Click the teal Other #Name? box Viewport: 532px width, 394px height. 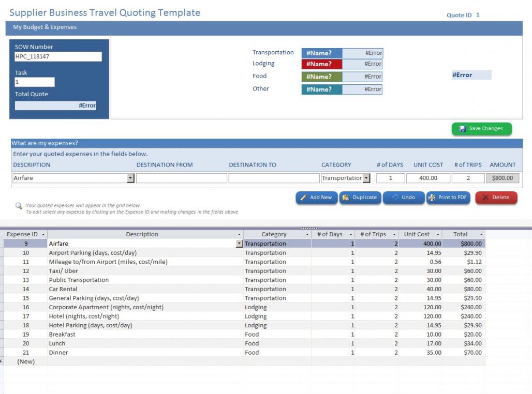pyautogui.click(x=322, y=89)
